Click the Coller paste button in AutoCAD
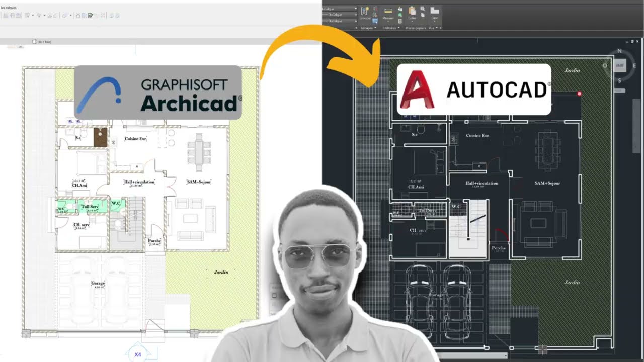 point(412,14)
